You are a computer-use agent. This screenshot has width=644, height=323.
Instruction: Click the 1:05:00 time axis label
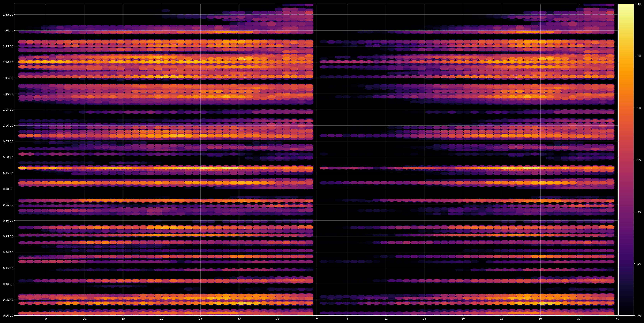8,110
